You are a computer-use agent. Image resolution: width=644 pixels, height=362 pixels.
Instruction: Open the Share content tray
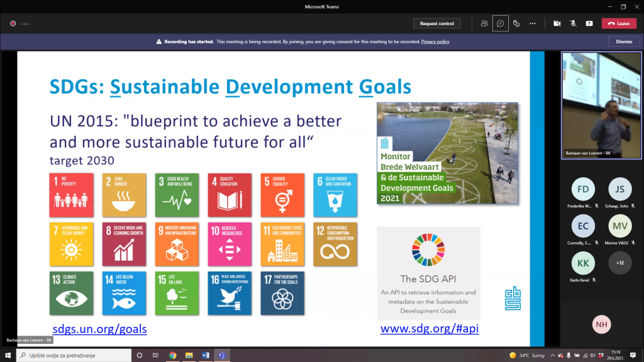(x=589, y=23)
